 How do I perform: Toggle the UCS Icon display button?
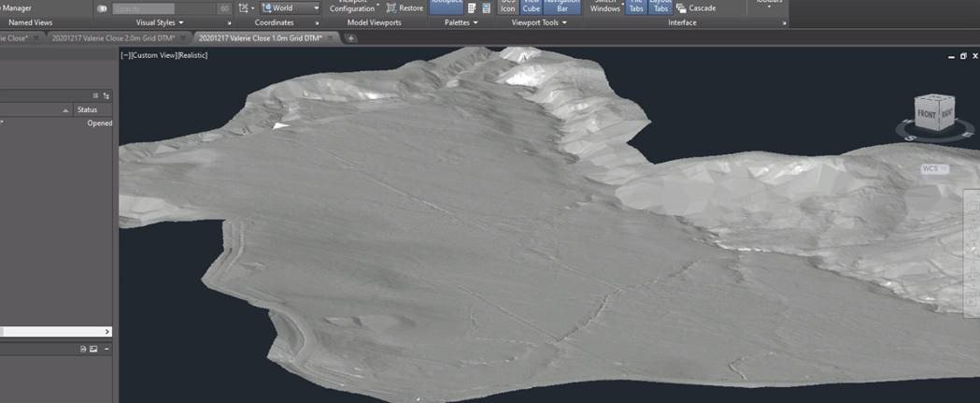coord(508,7)
